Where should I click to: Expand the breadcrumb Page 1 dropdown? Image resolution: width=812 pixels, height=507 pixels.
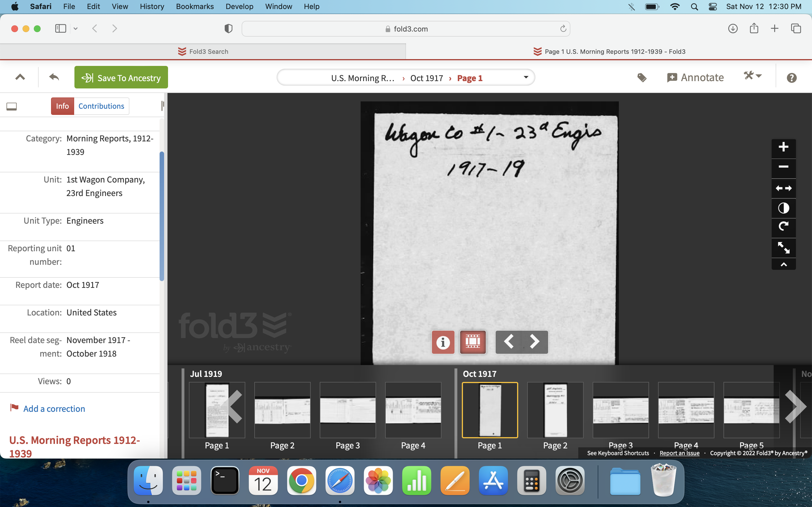[526, 77]
